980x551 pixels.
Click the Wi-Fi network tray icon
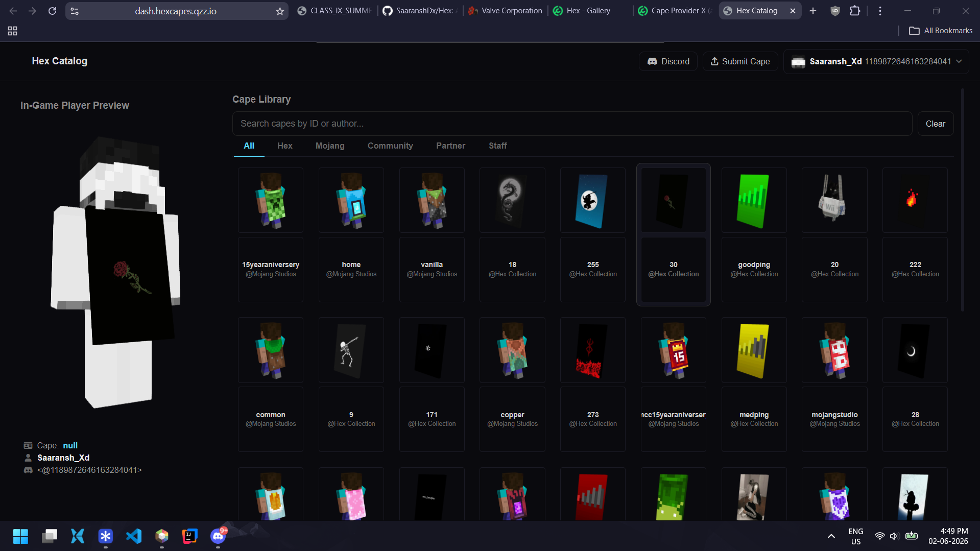(x=879, y=536)
